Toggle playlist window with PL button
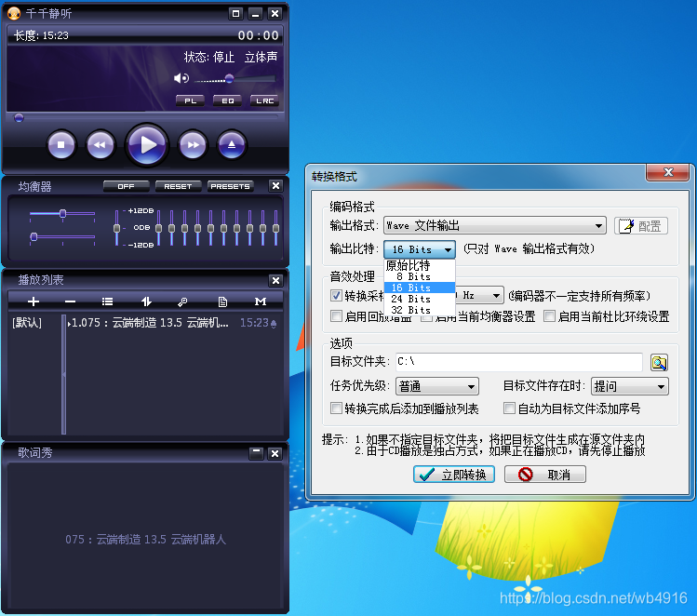 (x=190, y=100)
